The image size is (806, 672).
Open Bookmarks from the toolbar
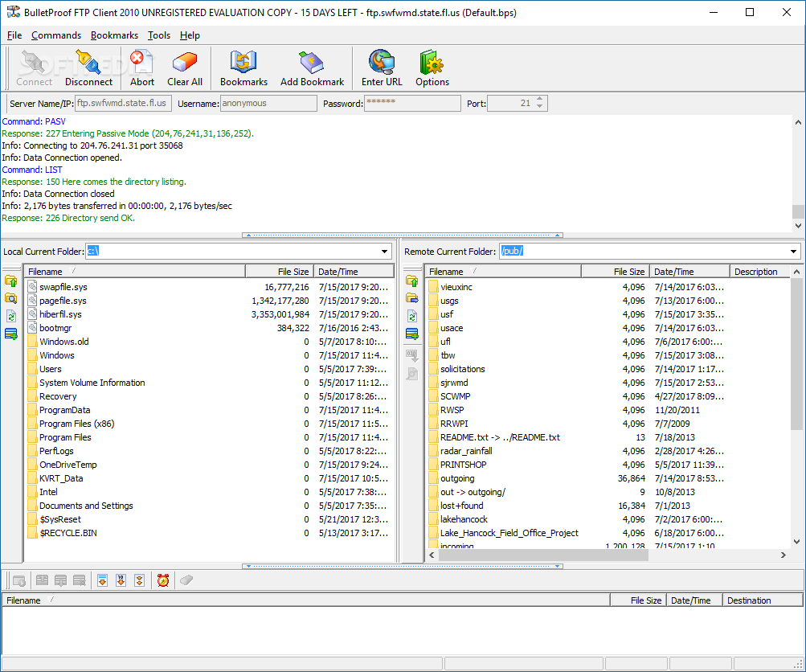[x=243, y=68]
